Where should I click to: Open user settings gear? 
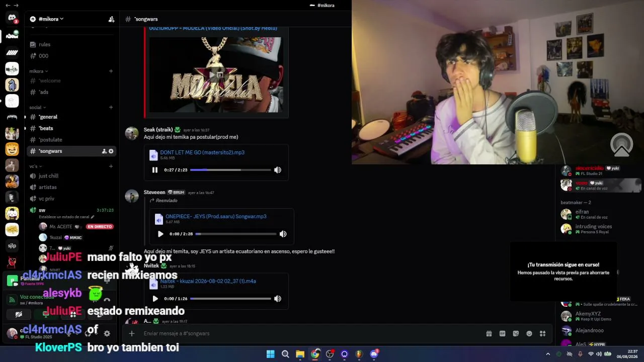(107, 333)
